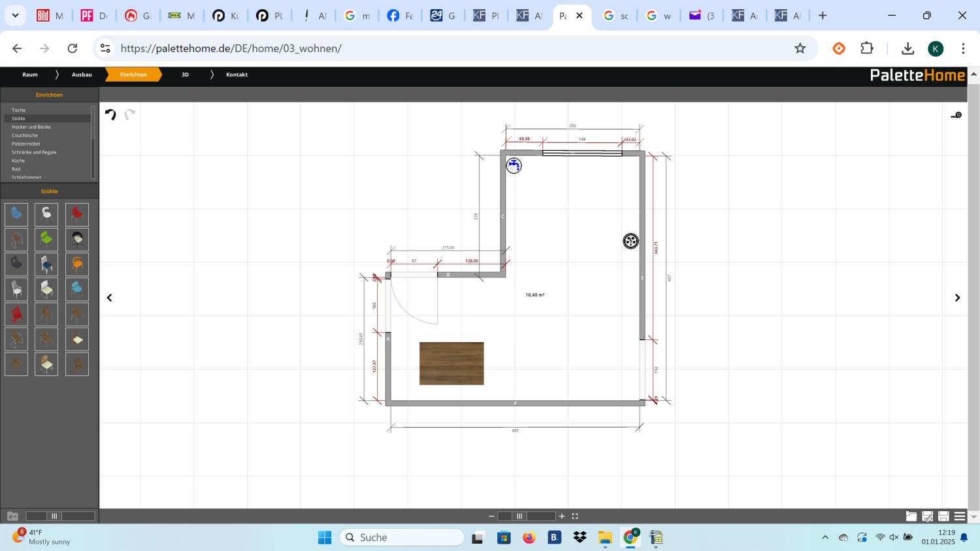The height and width of the screenshot is (551, 980).
Task: Open File Explorer from the taskbar
Action: (x=605, y=538)
